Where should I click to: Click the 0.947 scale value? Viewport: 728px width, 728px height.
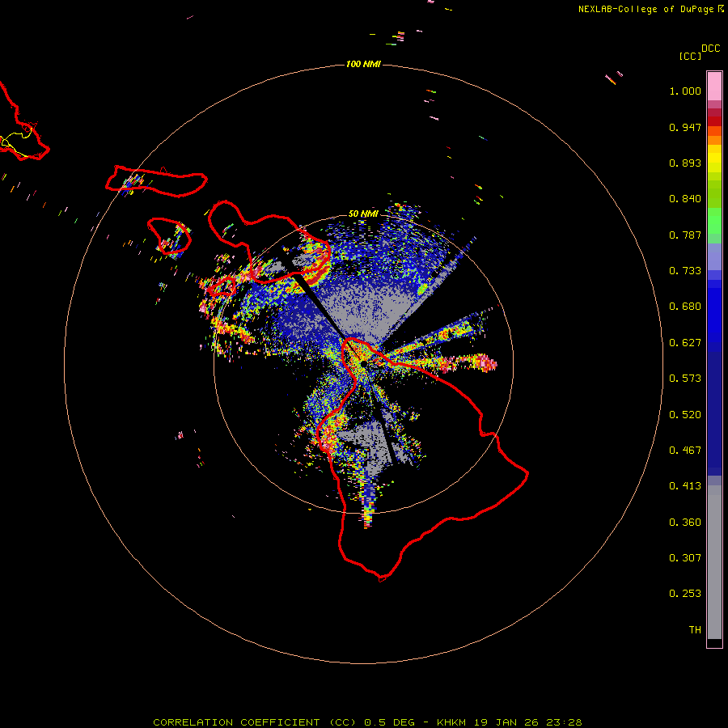tap(685, 127)
